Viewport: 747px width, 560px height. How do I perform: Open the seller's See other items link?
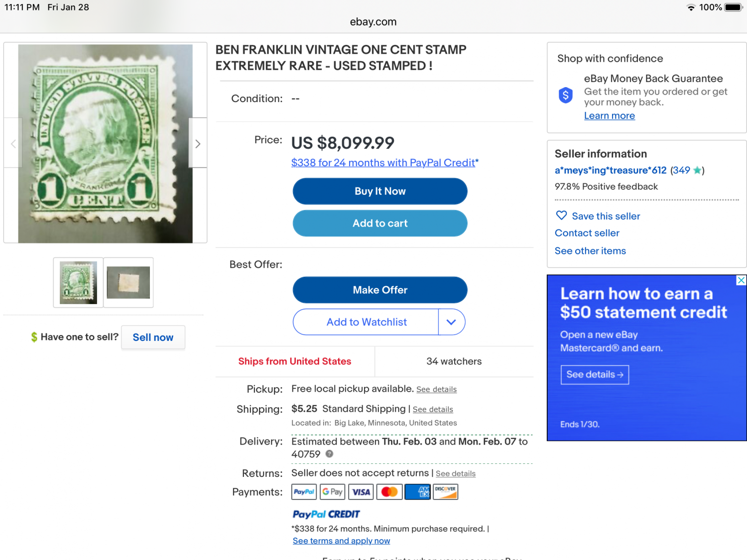(590, 251)
